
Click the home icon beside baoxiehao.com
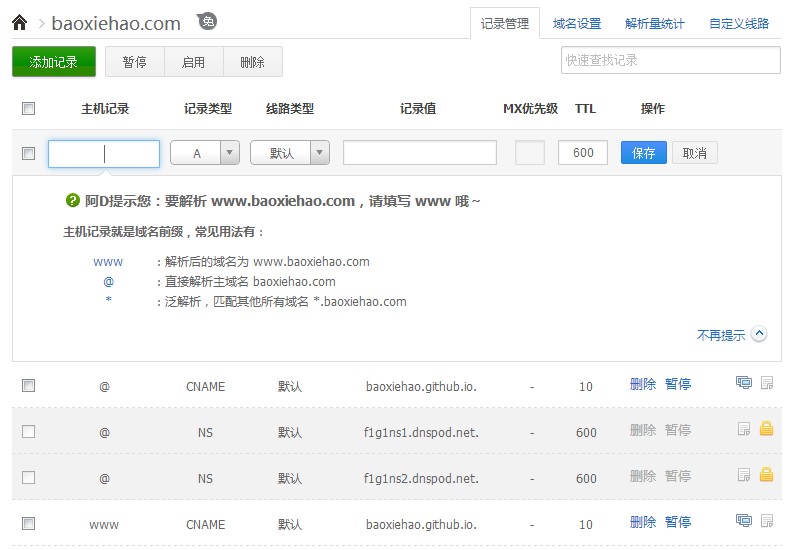click(x=19, y=22)
